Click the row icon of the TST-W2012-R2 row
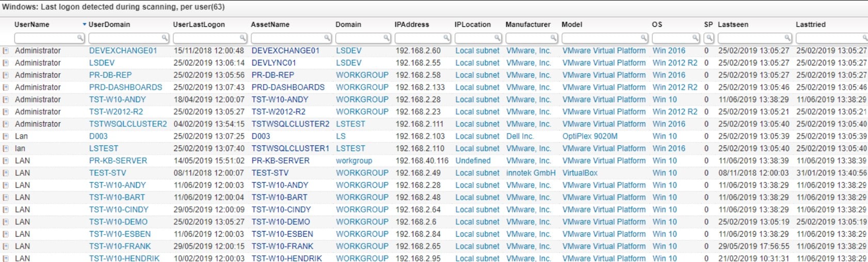This screenshot has height=262, width=868. 5,112
